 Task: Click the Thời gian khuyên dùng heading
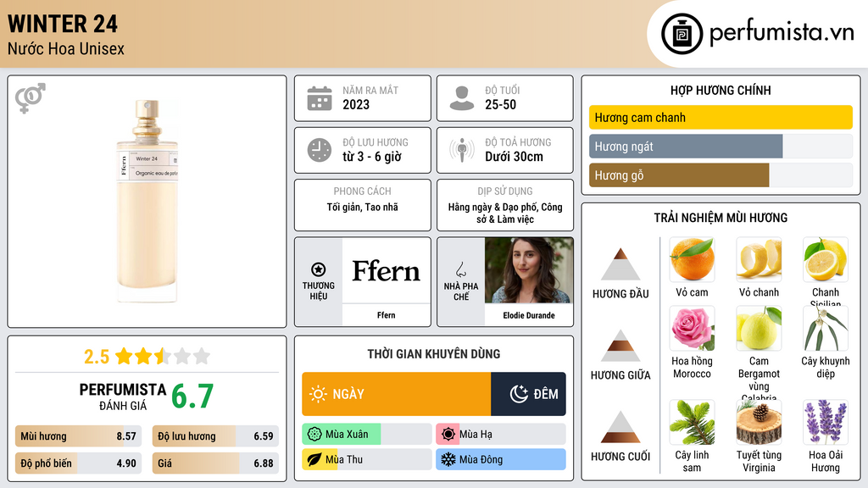point(434,354)
